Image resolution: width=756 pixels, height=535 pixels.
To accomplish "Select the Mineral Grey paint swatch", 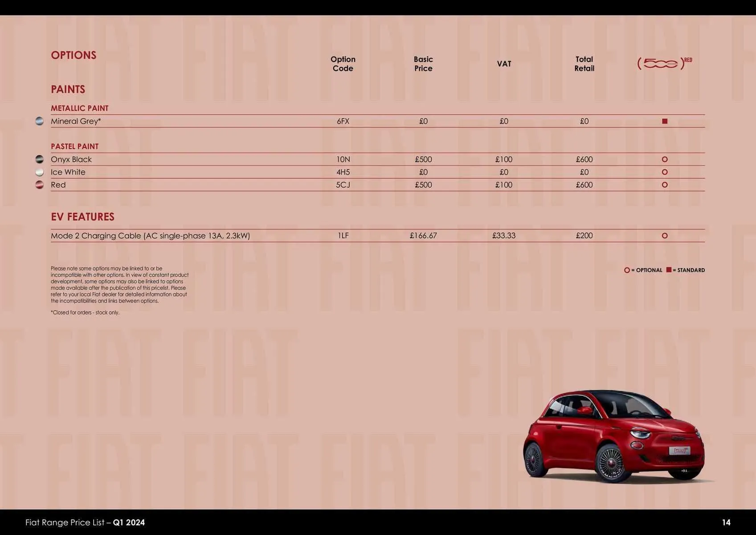I will coord(39,121).
